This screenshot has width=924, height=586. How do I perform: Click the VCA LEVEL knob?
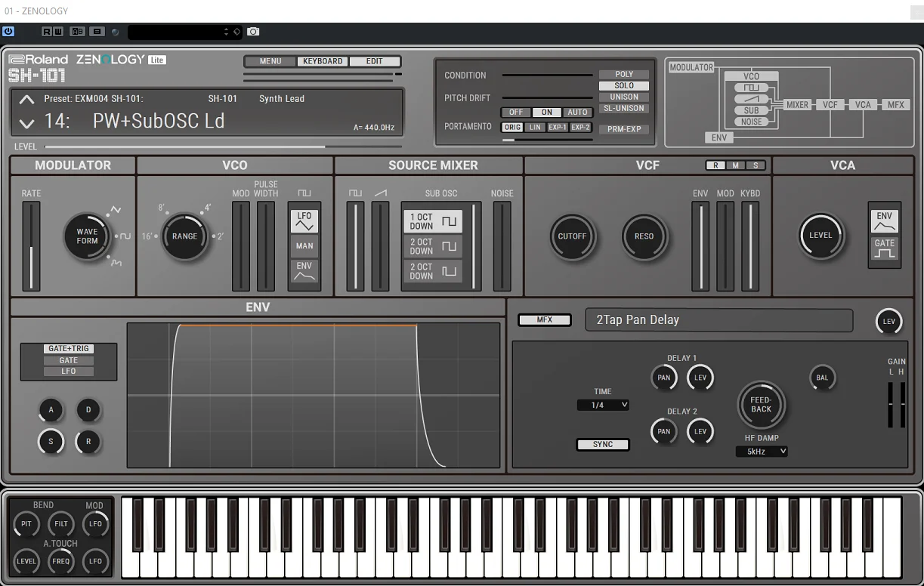click(x=821, y=236)
